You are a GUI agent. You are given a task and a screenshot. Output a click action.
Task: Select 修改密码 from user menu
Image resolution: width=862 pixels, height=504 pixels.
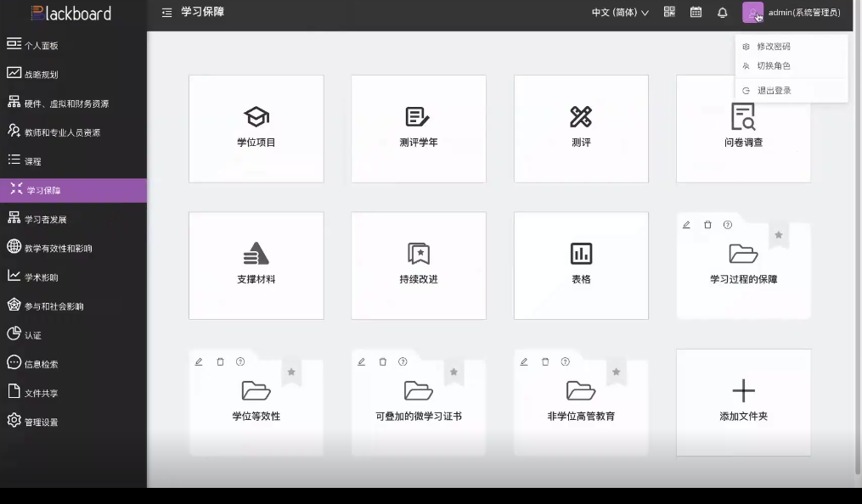point(773,47)
